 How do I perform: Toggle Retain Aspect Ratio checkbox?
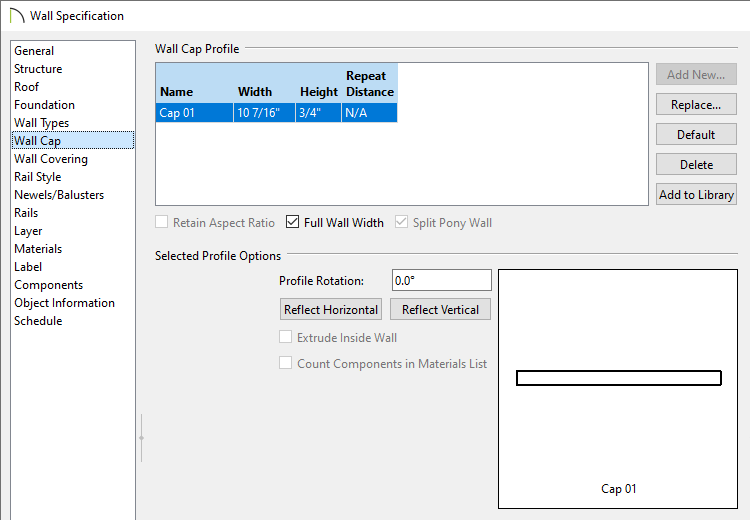pyautogui.click(x=162, y=222)
